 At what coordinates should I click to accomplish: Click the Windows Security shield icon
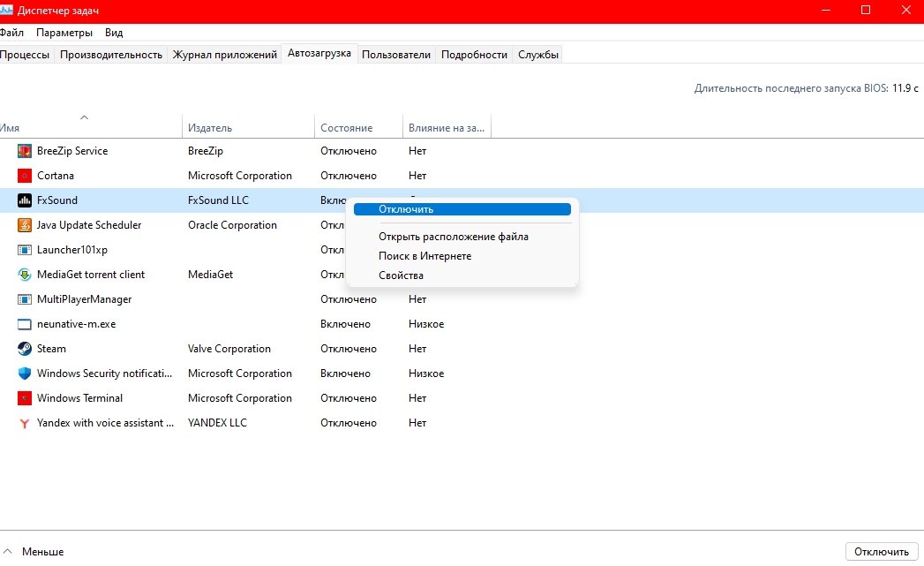coord(24,374)
